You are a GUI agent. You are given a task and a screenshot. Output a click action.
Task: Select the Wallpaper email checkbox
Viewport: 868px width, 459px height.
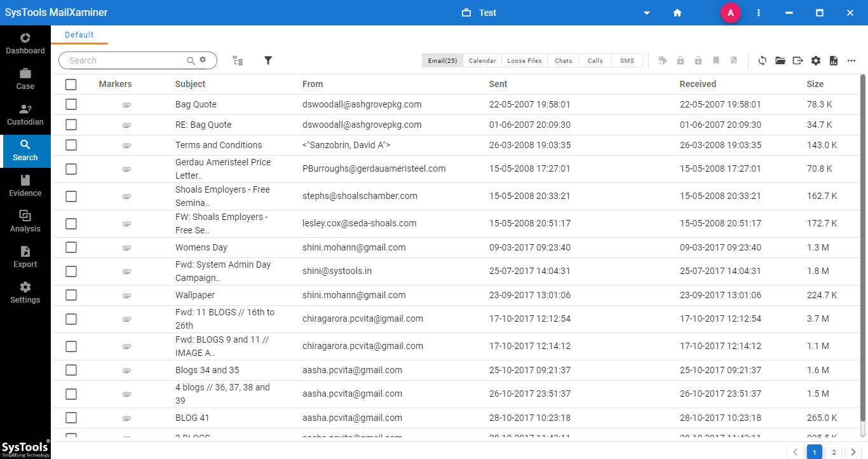coord(71,295)
